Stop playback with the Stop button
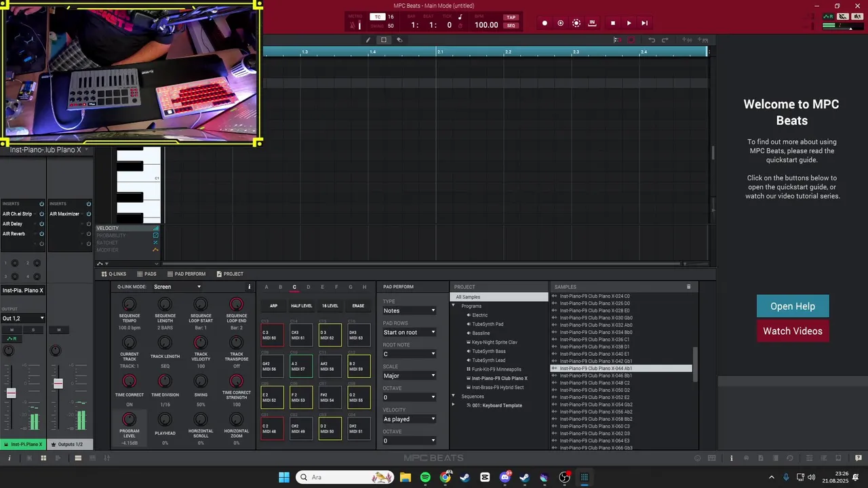Viewport: 868px width, 488px height. pos(613,23)
